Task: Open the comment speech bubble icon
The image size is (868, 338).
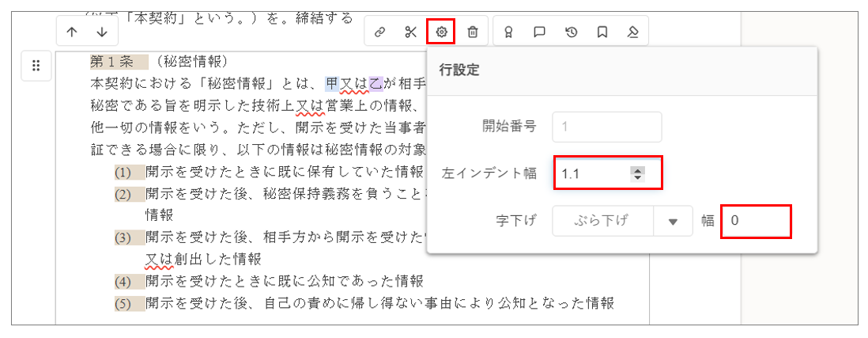Action: 540,32
